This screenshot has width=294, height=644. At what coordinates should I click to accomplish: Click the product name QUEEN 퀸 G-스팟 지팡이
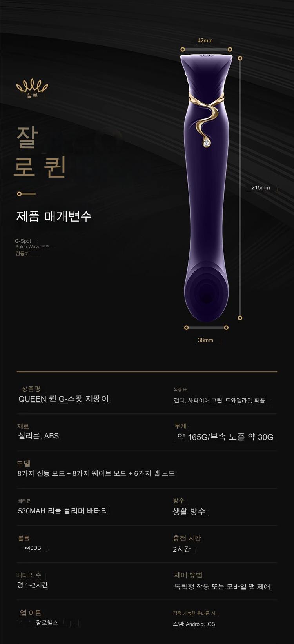(x=64, y=399)
